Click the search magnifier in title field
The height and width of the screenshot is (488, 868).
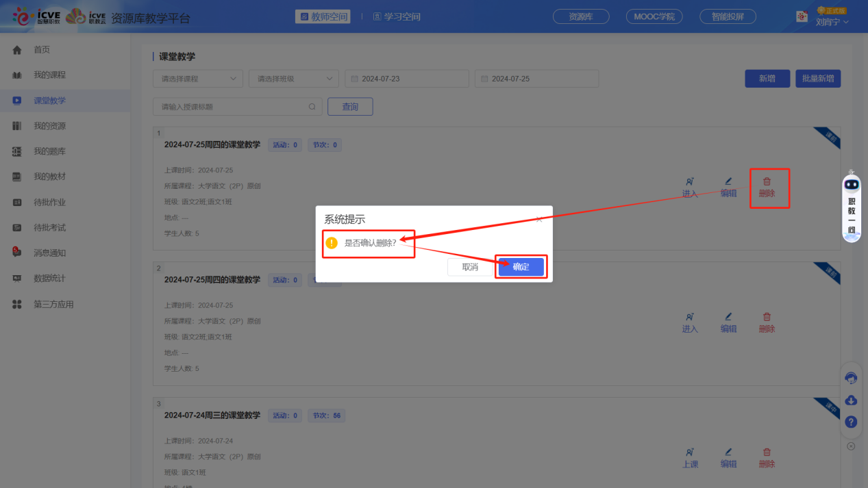312,107
